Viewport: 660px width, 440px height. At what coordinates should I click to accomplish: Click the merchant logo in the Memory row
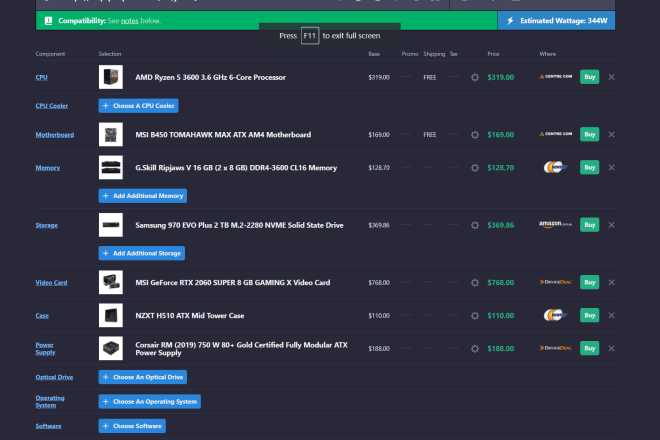point(555,167)
